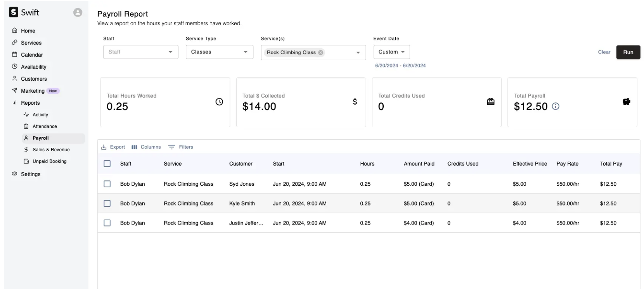Click the piggy bank payroll icon

[x=626, y=102]
